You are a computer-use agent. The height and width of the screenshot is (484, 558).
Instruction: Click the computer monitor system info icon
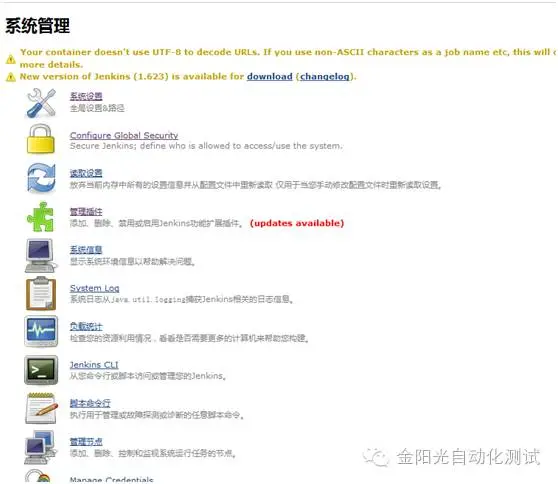coord(41,256)
